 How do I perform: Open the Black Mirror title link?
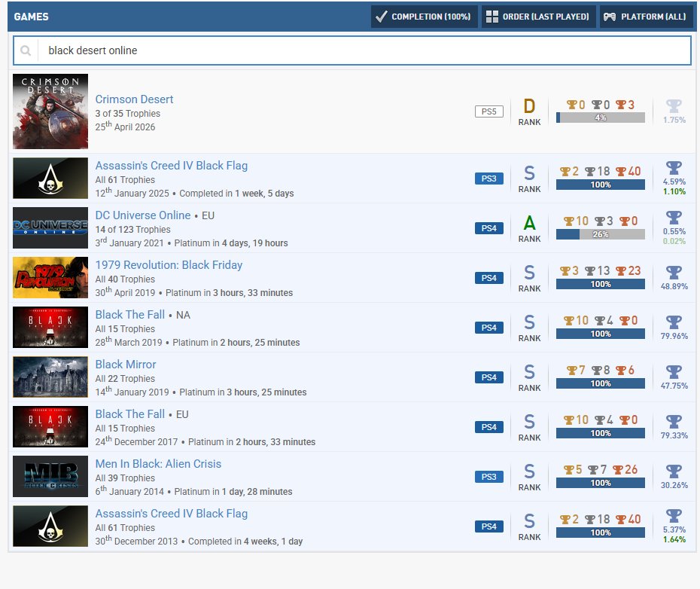coord(126,364)
